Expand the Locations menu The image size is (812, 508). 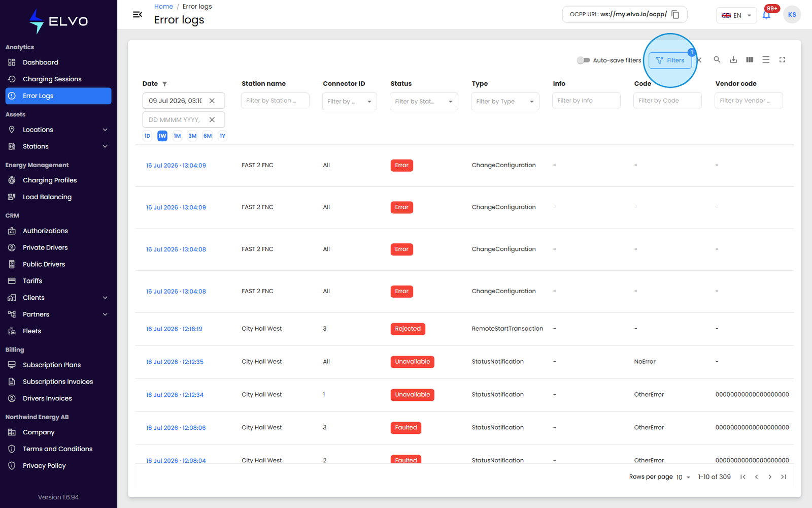[x=58, y=130]
